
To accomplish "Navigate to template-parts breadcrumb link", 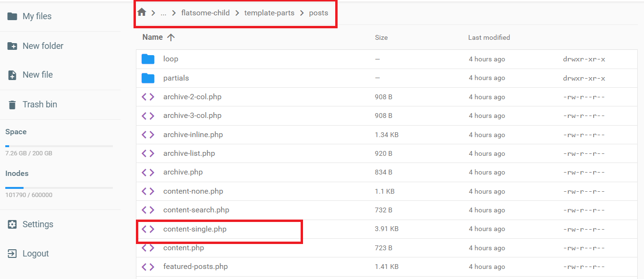I will click(269, 13).
